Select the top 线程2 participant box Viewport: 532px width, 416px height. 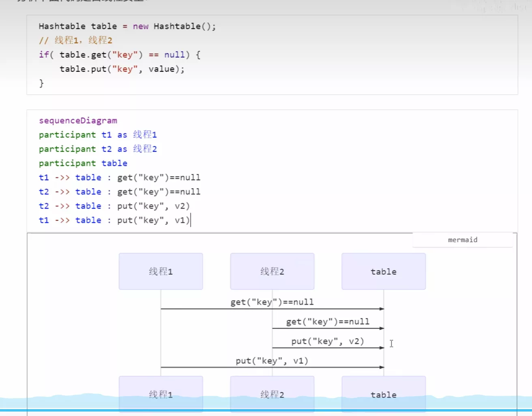coord(272,271)
